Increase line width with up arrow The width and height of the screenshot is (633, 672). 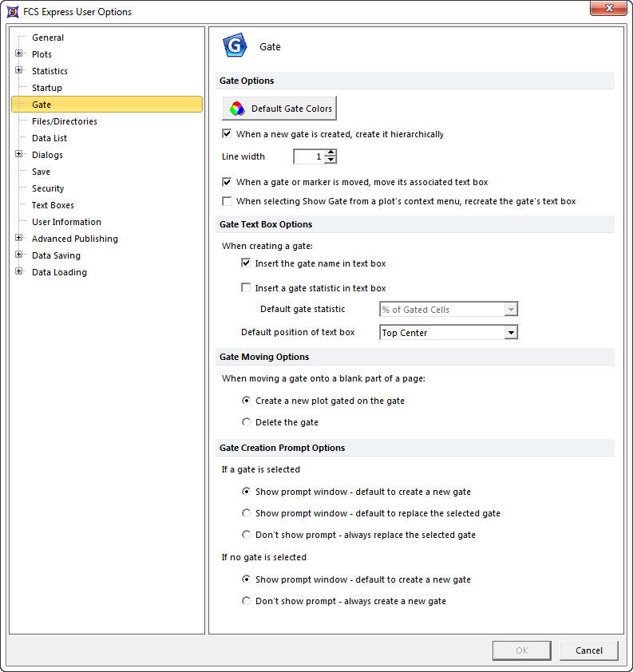[x=330, y=153]
